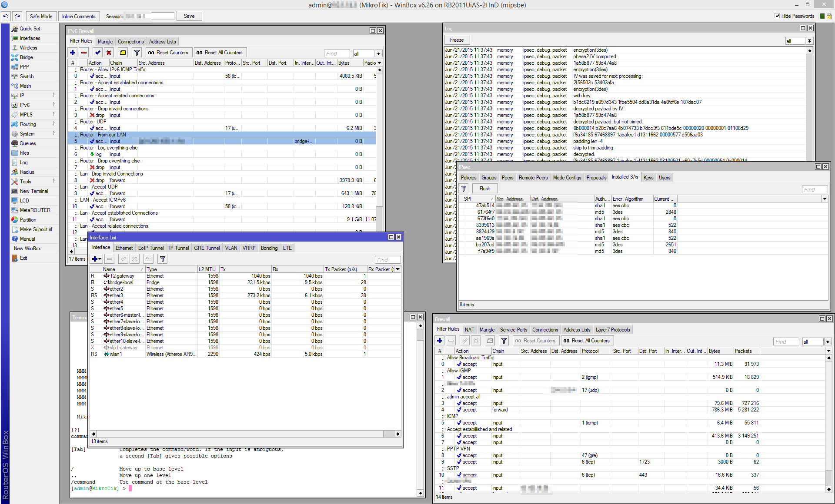Open the filter funnel in the IPv6 Firewall toolbar
This screenshot has height=504, width=835.
(137, 53)
